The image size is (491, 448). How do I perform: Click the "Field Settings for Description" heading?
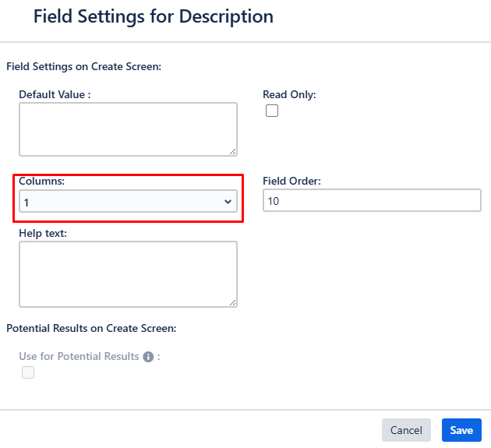point(154,16)
